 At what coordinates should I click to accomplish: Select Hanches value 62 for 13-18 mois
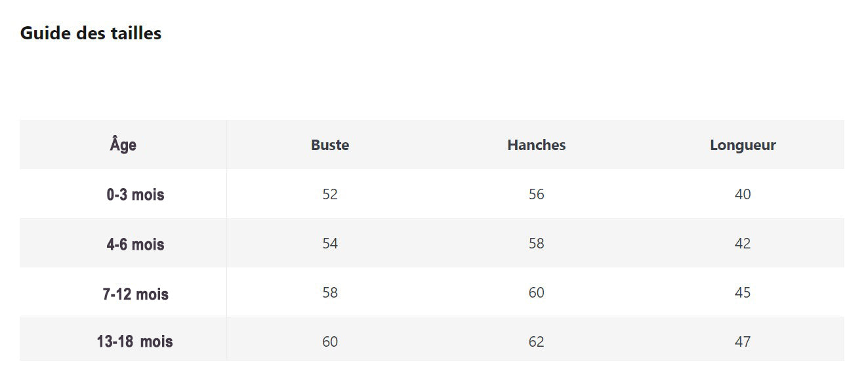(x=536, y=342)
